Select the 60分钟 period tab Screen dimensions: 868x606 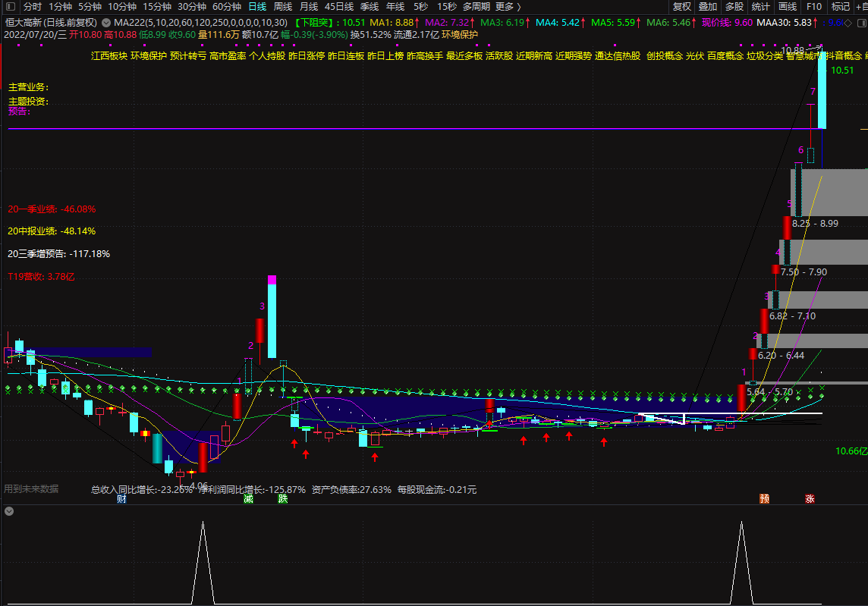click(227, 7)
